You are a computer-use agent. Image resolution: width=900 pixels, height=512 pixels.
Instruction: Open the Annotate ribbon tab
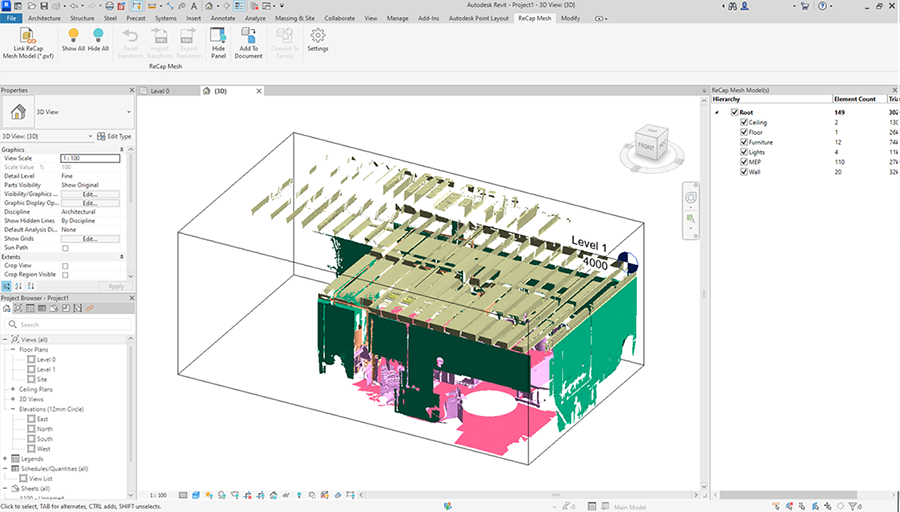tap(223, 18)
